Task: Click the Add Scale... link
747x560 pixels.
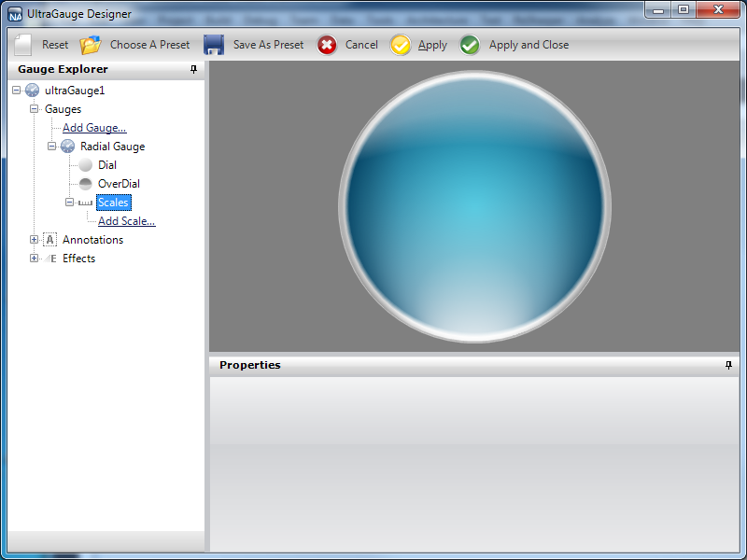Action: coord(126,221)
